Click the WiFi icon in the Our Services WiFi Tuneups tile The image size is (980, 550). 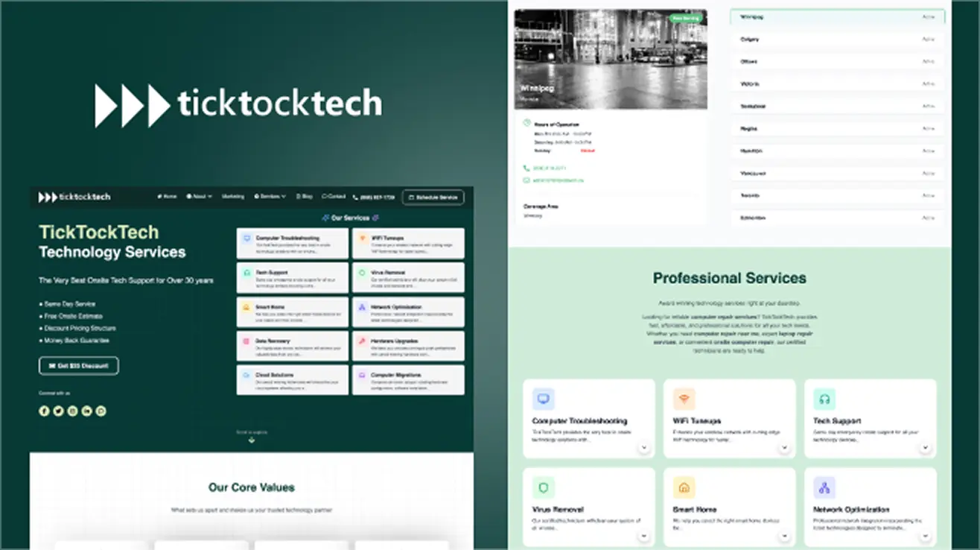coord(363,239)
